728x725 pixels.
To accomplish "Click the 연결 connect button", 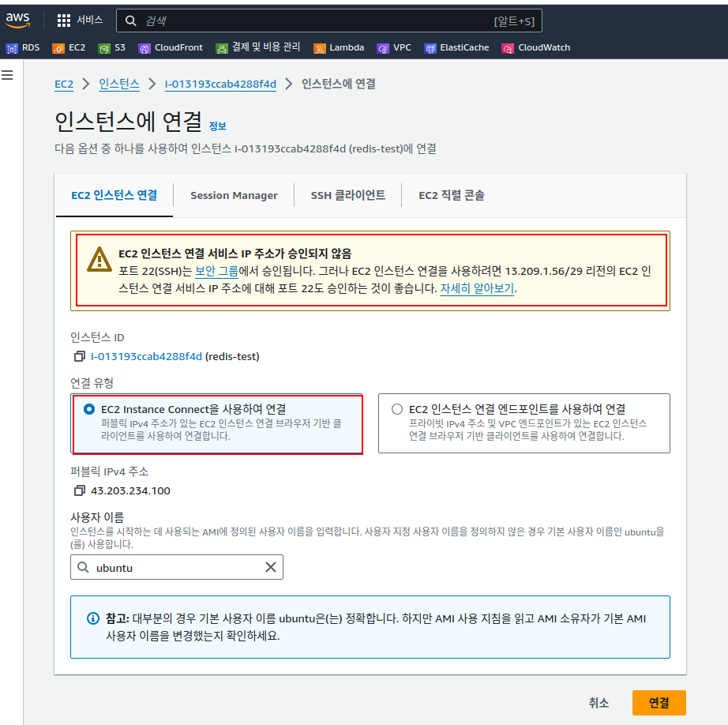I will tap(659, 702).
